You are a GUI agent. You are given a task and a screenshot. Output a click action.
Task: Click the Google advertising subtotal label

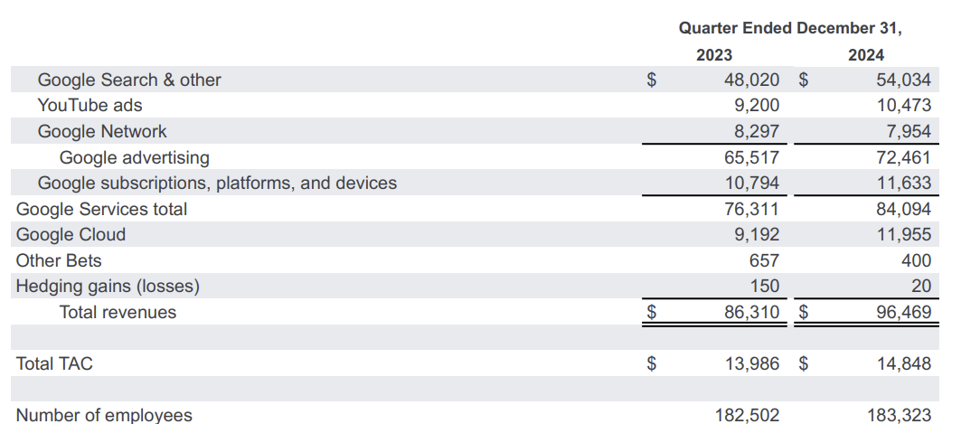click(x=134, y=157)
